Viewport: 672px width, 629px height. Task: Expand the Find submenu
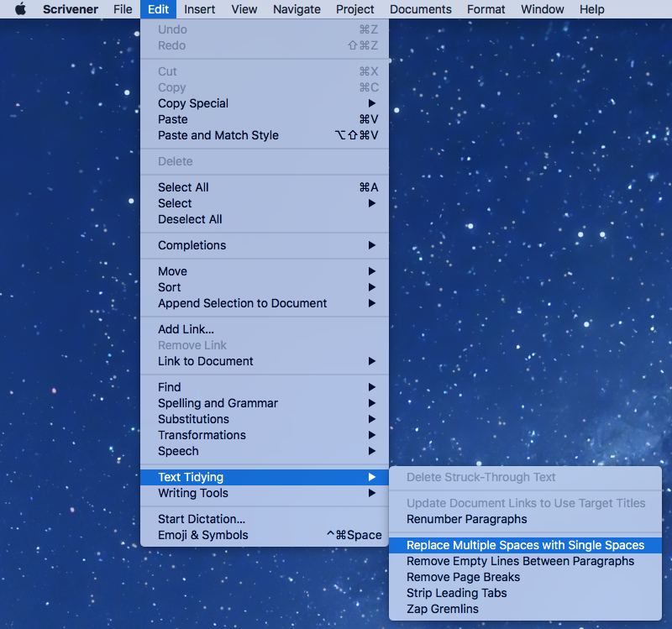[x=265, y=387]
